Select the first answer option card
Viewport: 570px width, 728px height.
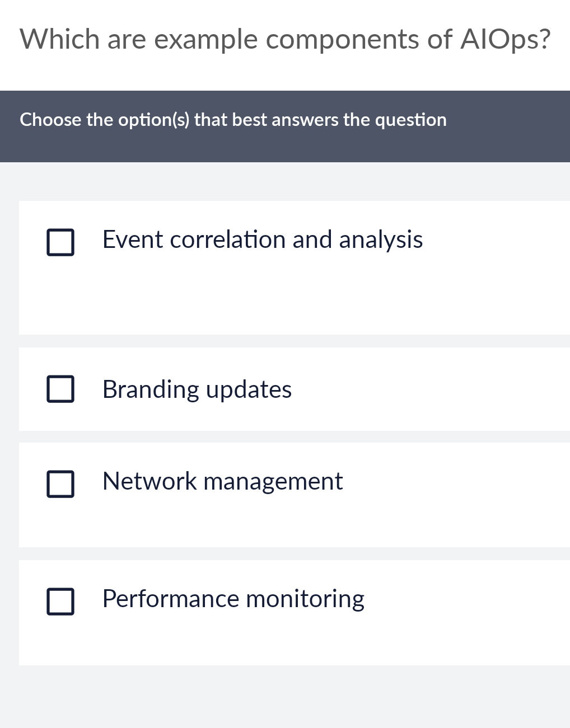tap(285, 267)
